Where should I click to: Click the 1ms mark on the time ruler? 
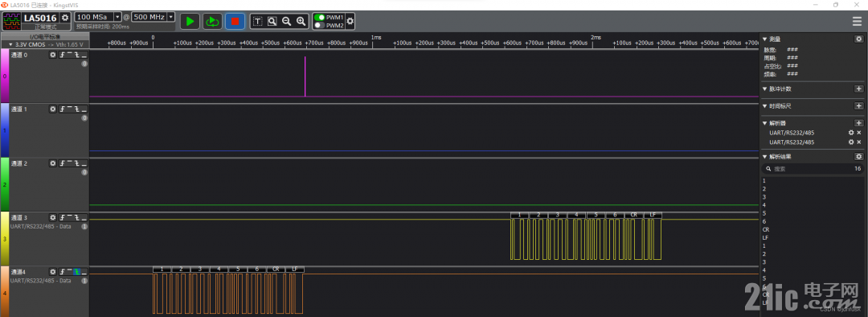[376, 37]
